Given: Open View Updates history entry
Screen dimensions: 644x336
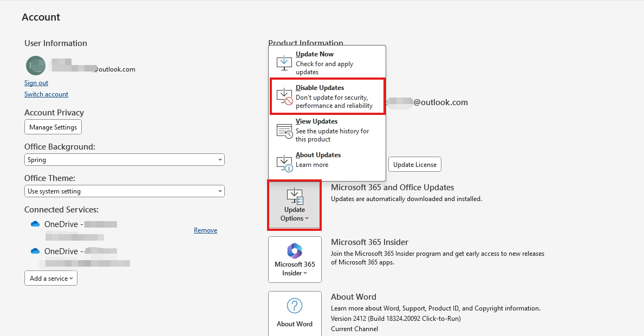Looking at the screenshot, I should [x=327, y=130].
